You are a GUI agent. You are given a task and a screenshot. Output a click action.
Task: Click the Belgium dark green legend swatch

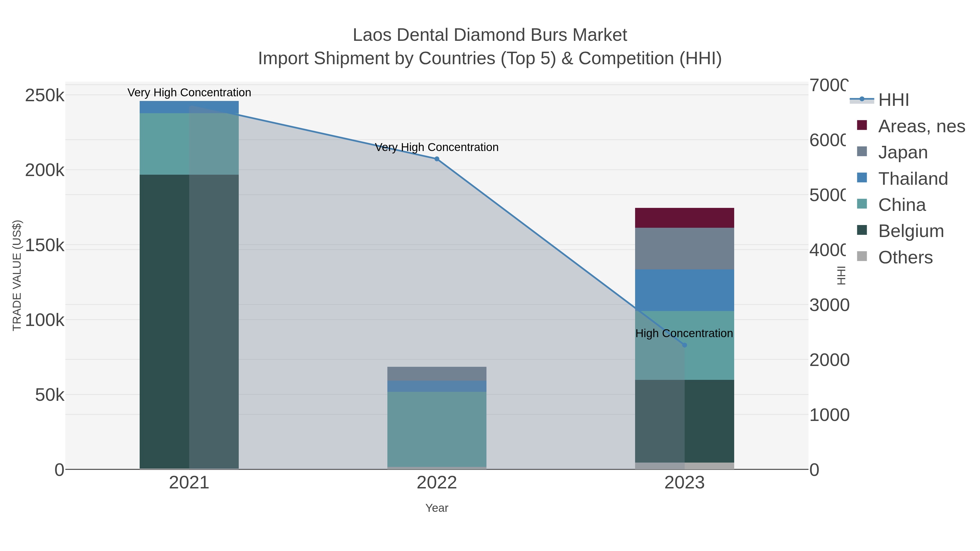pos(862,230)
